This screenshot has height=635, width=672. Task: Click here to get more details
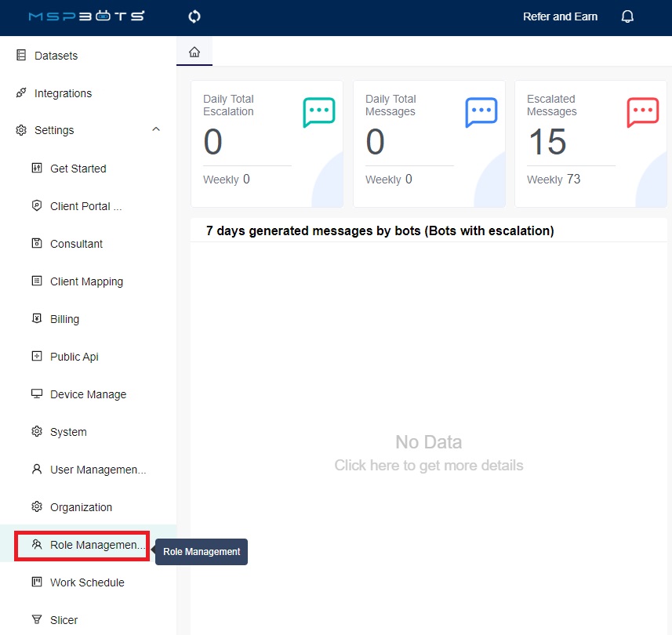point(429,466)
